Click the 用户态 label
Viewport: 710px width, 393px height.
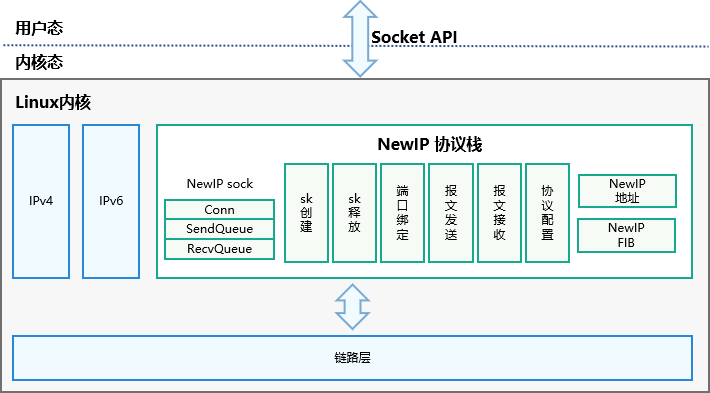[39, 28]
